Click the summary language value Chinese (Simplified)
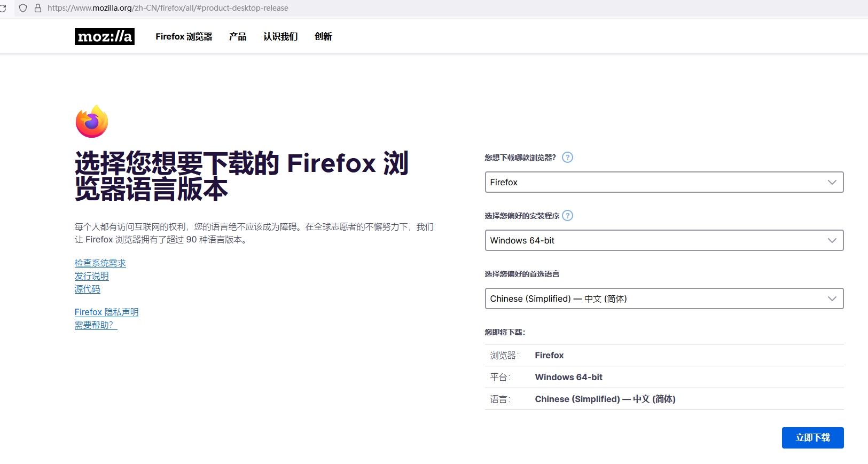The height and width of the screenshot is (464, 868). pos(605,399)
